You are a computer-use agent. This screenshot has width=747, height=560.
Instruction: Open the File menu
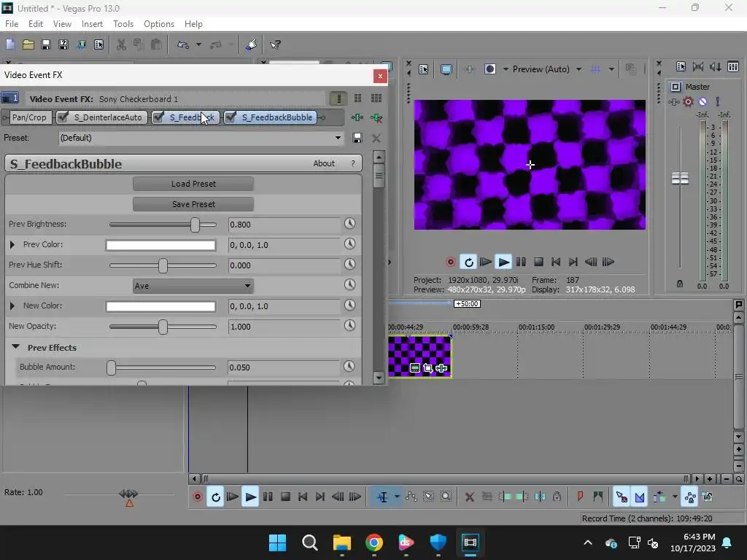click(x=12, y=24)
